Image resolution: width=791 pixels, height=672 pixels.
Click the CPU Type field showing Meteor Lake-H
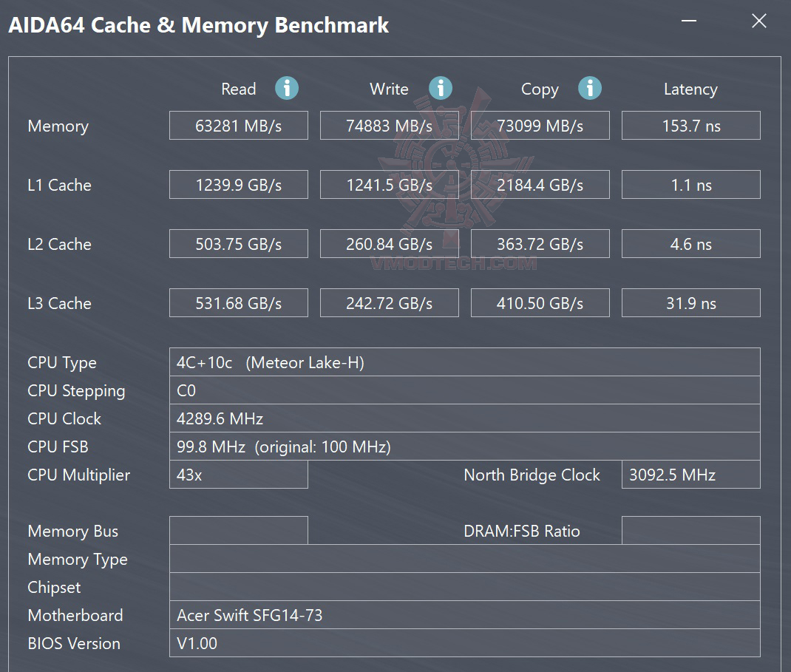coord(464,362)
